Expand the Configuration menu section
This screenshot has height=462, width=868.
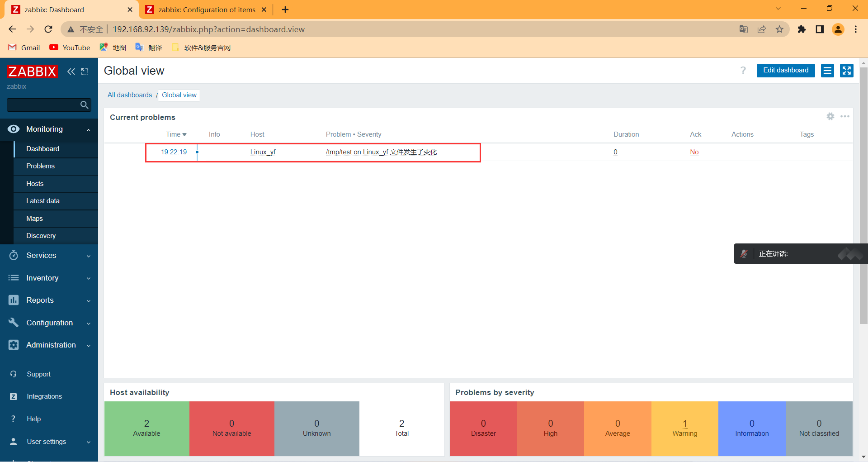click(x=89, y=323)
